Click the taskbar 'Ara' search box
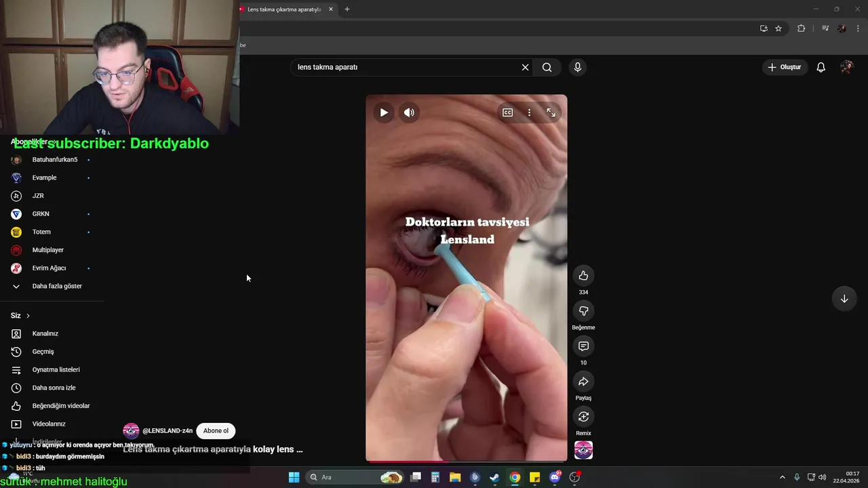868x488 pixels. (x=355, y=477)
